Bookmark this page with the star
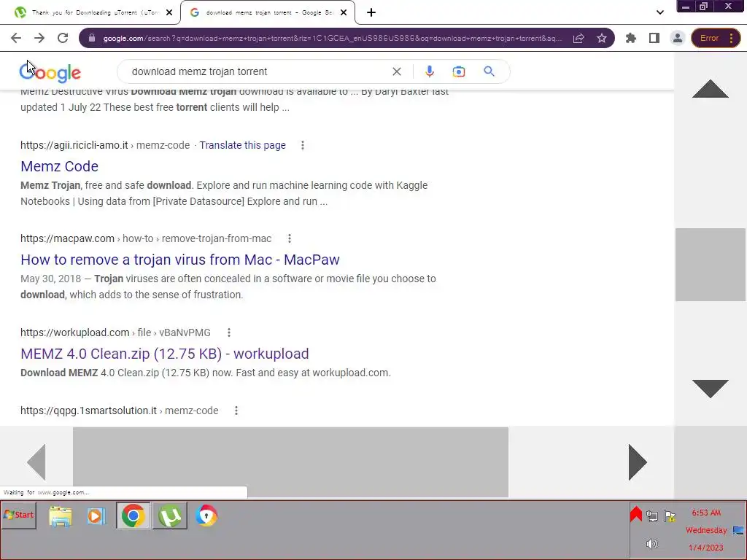This screenshot has width=747, height=560. pos(602,38)
